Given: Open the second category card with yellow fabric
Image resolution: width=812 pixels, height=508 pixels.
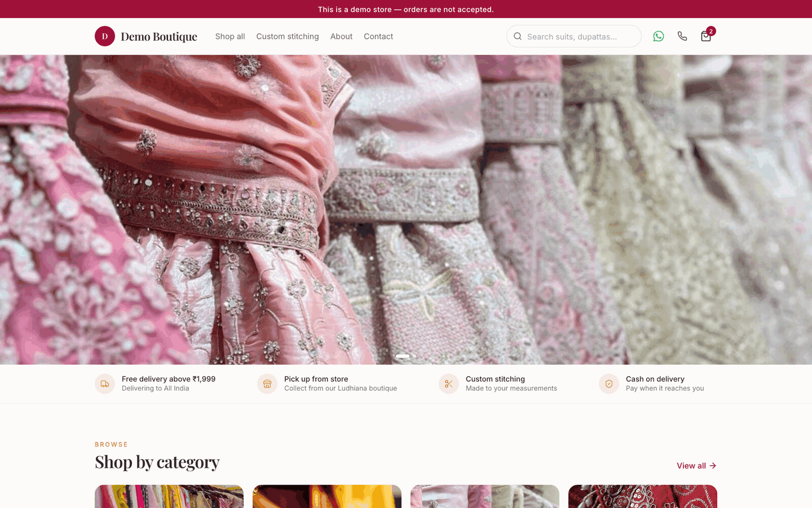Looking at the screenshot, I should click(x=327, y=496).
